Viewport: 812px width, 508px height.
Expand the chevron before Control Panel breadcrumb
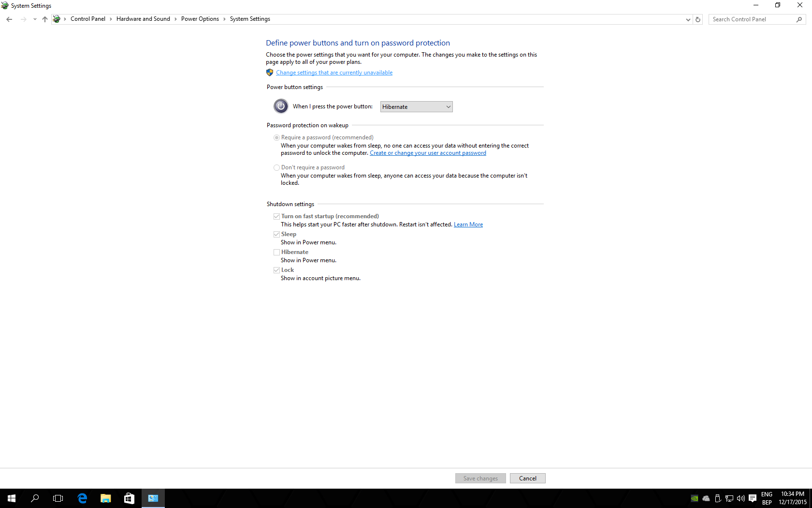(65, 19)
